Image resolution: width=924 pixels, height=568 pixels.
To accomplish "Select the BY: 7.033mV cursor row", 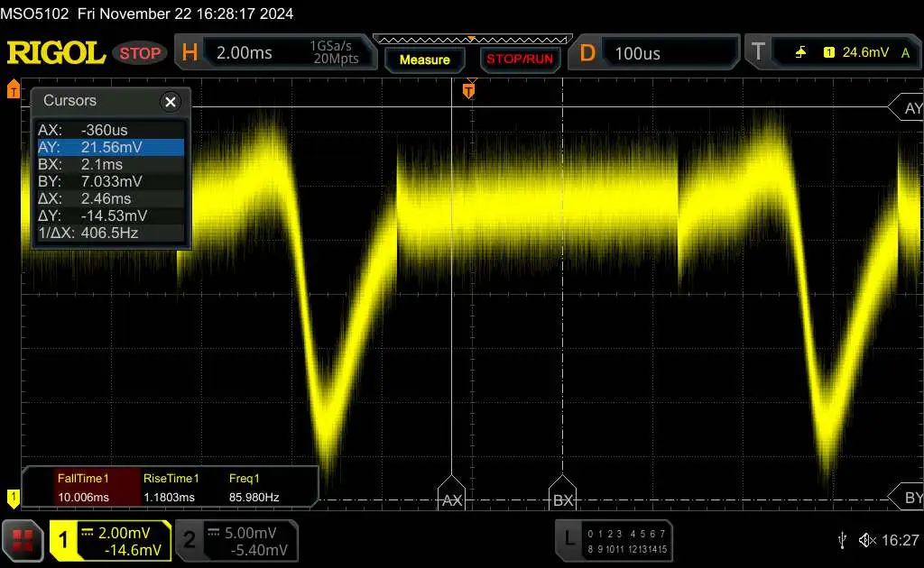I will [x=111, y=180].
